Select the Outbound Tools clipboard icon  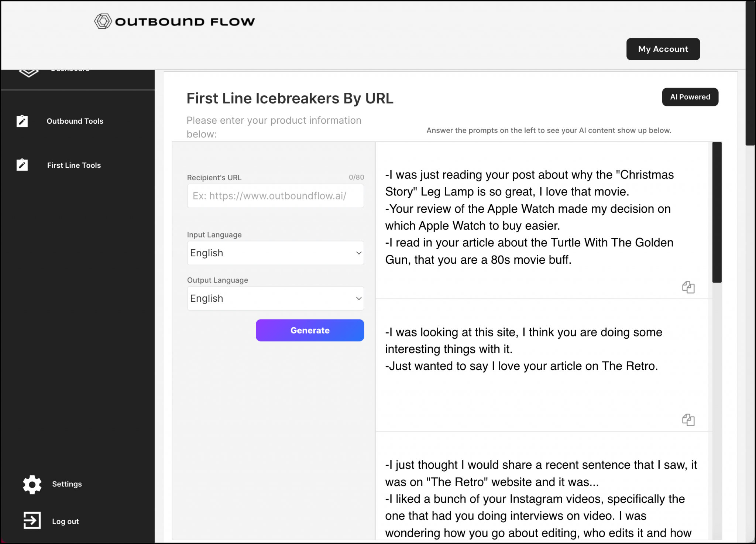coord(22,121)
